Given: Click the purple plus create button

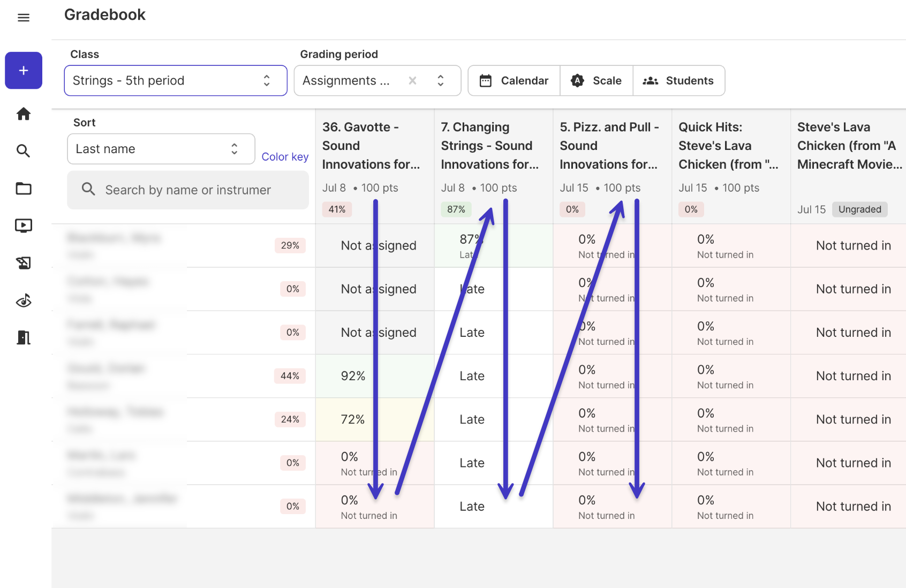Looking at the screenshot, I should point(24,70).
